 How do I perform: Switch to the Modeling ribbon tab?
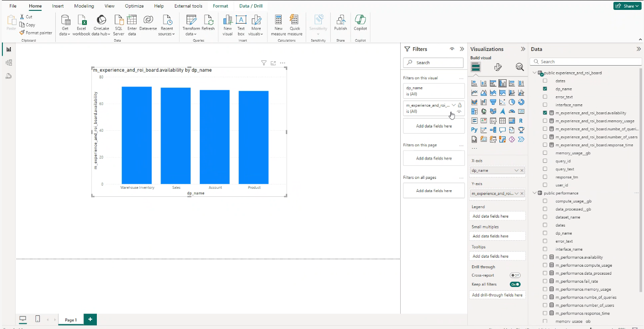(84, 6)
